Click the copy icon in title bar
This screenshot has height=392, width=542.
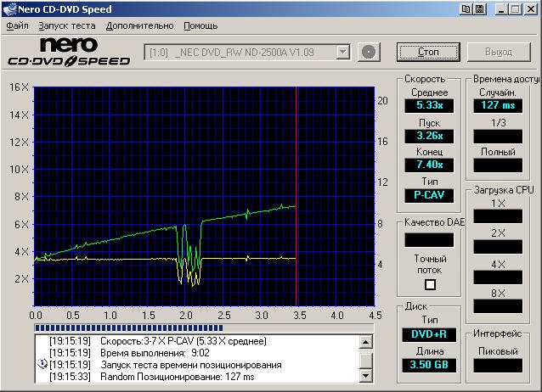[x=466, y=8]
